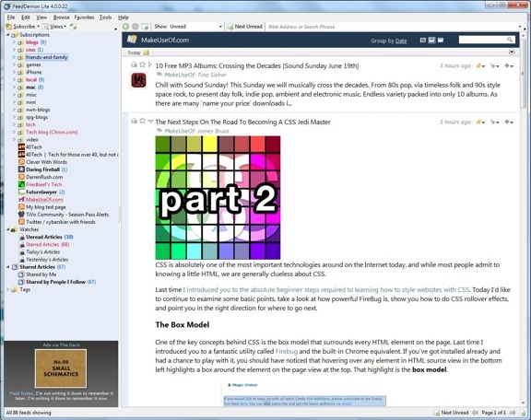Open the Favorites menu
This screenshot has height=420, width=531.
pos(84,17)
